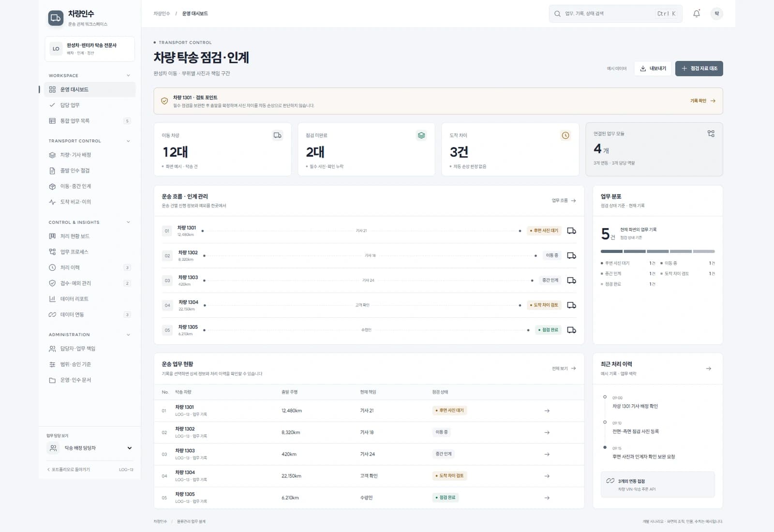Open the 탁송 배정 담당자 role dropdown
Screen dimensions: 774x532
point(89,448)
